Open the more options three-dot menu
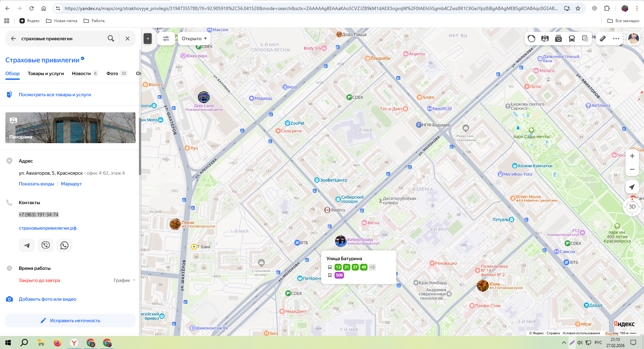644x349 pixels. click(x=616, y=39)
